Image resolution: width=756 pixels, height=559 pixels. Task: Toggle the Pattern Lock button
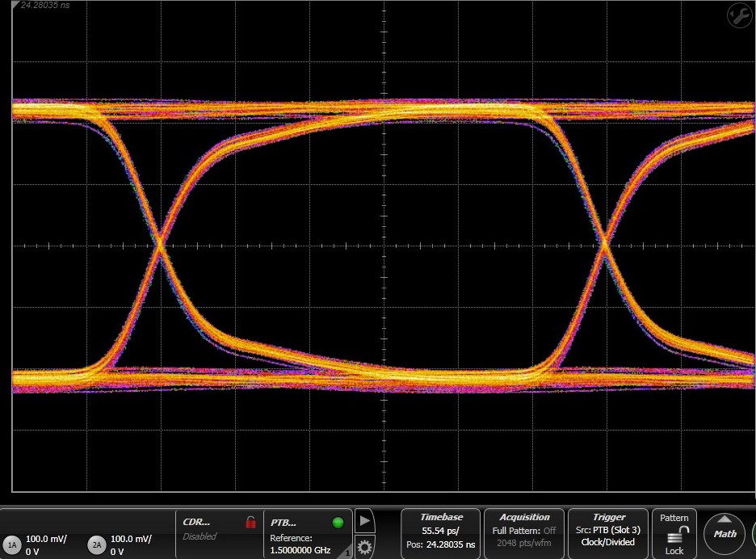[x=674, y=533]
